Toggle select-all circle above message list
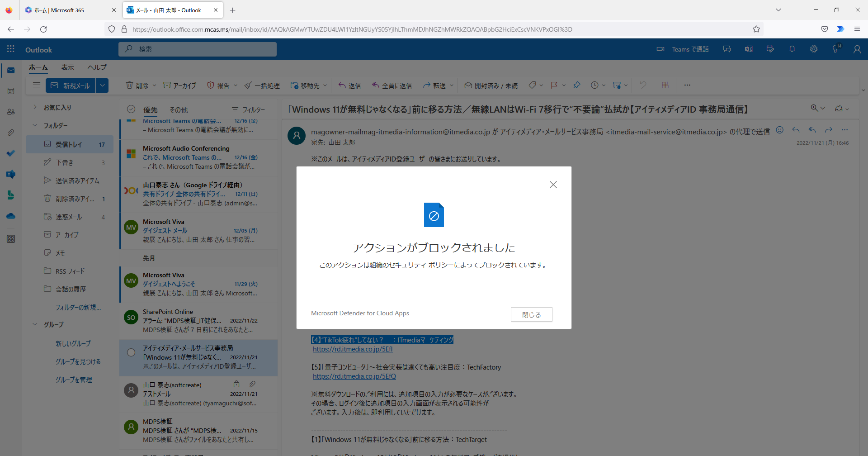The width and height of the screenshot is (868, 456). (x=131, y=109)
